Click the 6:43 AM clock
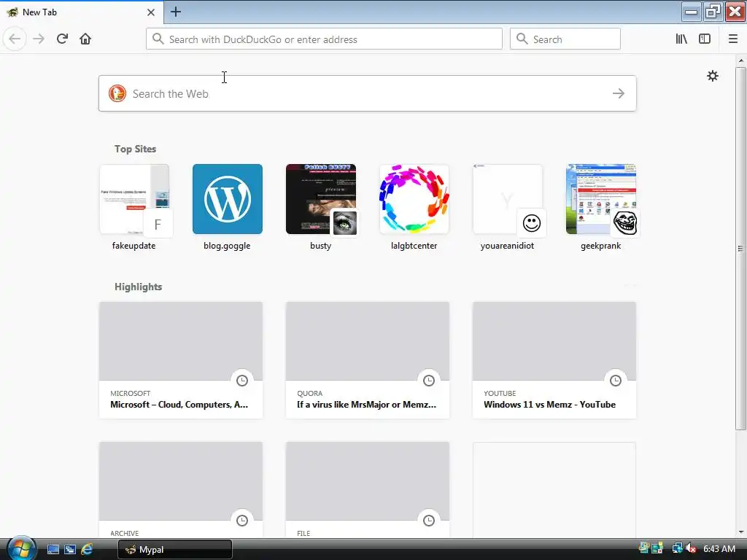The width and height of the screenshot is (747, 560). coord(719,549)
